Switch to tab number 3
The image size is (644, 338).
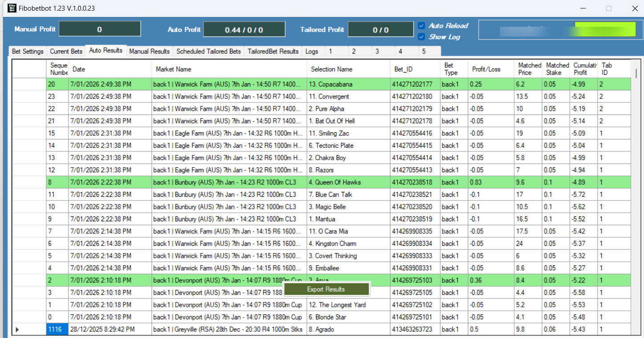(377, 51)
